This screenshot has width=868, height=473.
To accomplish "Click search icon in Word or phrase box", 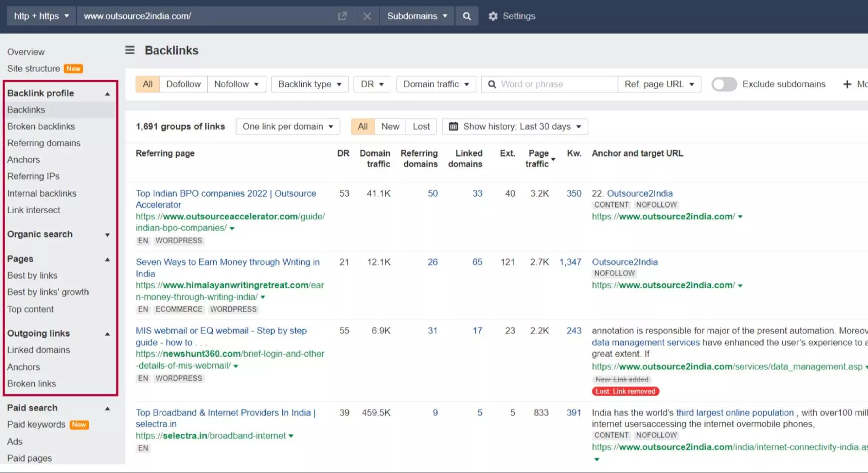I will tap(492, 84).
